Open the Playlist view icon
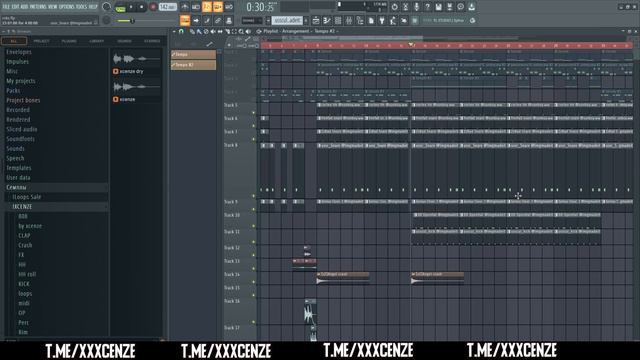The height and width of the screenshot is (360, 640). [x=316, y=20]
